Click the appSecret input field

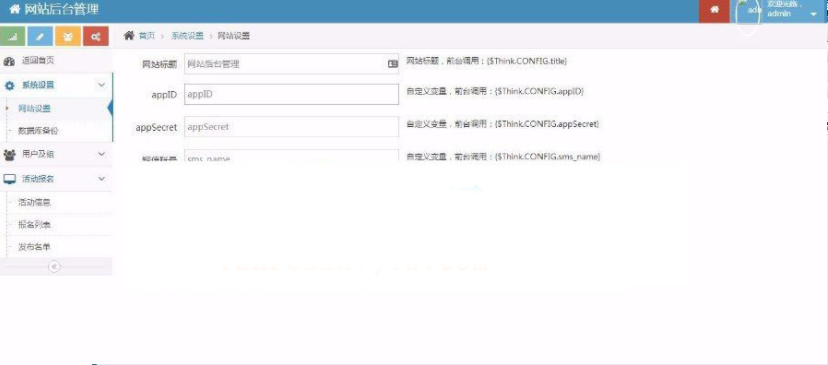click(291, 127)
